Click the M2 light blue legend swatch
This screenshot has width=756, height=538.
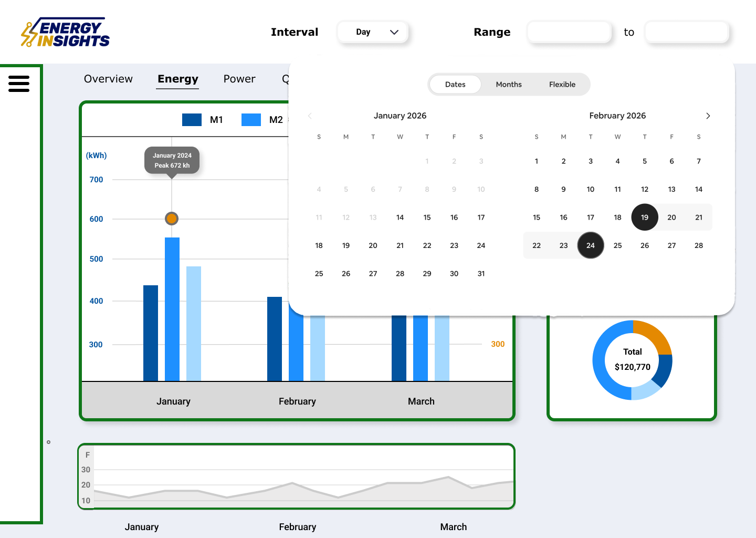[x=251, y=120]
